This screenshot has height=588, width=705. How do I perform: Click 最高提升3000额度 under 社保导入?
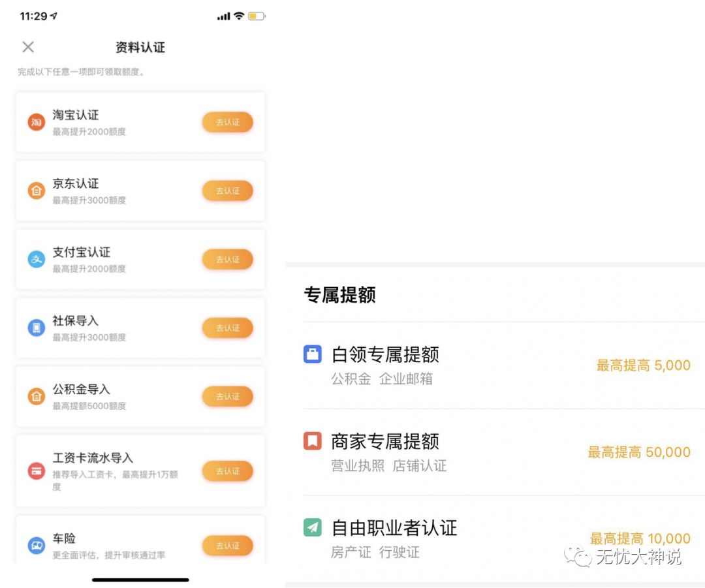(89, 337)
